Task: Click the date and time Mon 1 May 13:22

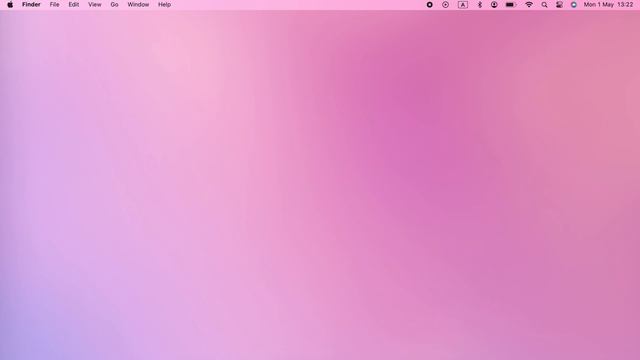Action: point(608,5)
